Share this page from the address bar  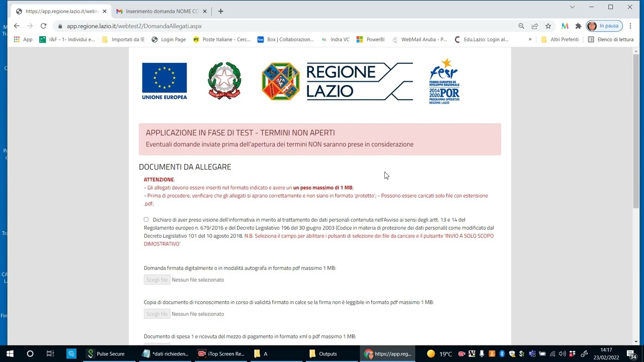coord(535,26)
